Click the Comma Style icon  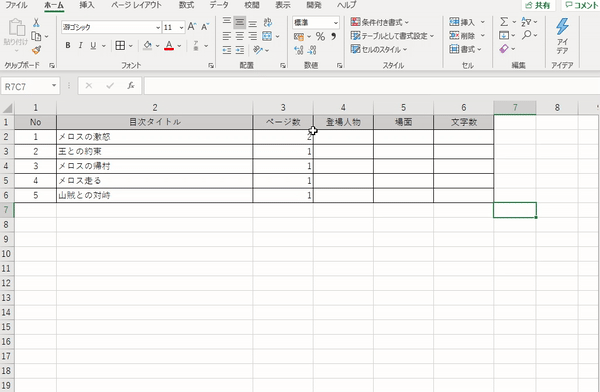[x=334, y=37]
